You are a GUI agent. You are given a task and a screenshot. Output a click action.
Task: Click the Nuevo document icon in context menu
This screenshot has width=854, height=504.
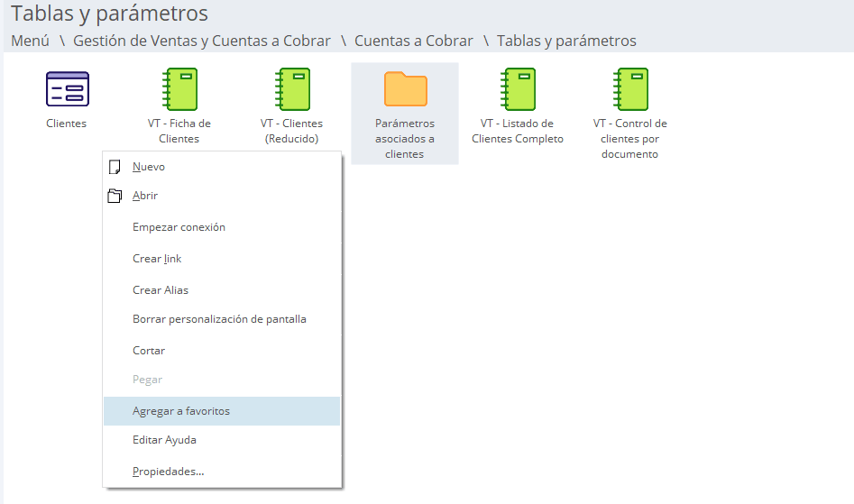pyautogui.click(x=115, y=167)
